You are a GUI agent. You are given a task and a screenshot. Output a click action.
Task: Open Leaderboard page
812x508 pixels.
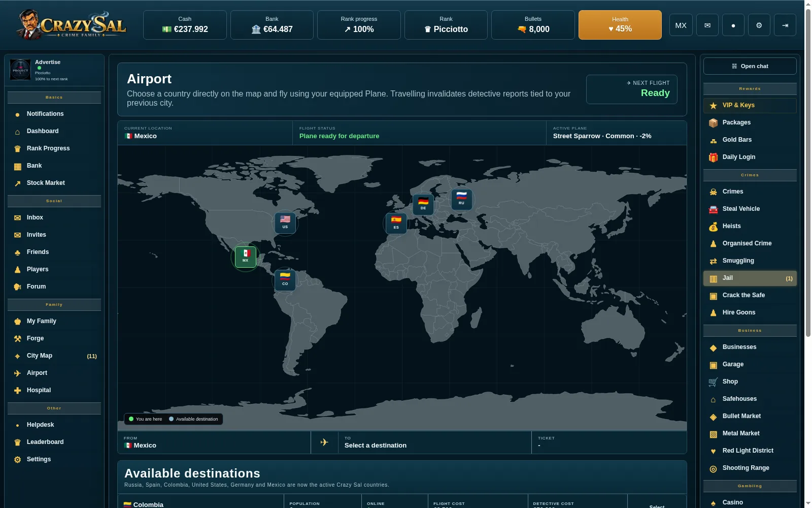[x=54, y=442]
